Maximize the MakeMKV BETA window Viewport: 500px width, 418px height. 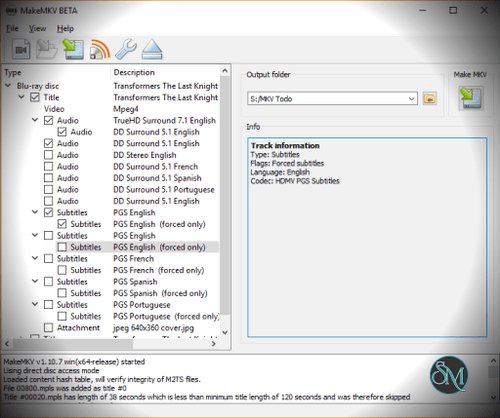(x=453, y=10)
